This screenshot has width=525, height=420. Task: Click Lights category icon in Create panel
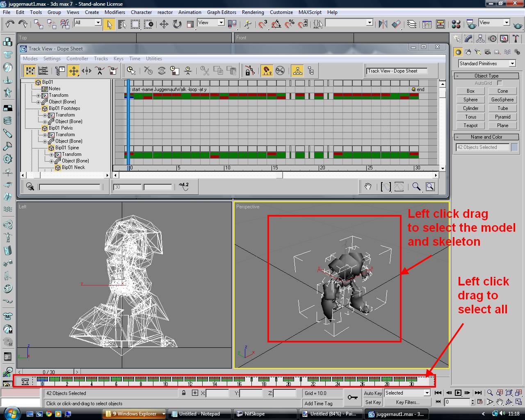point(477,52)
